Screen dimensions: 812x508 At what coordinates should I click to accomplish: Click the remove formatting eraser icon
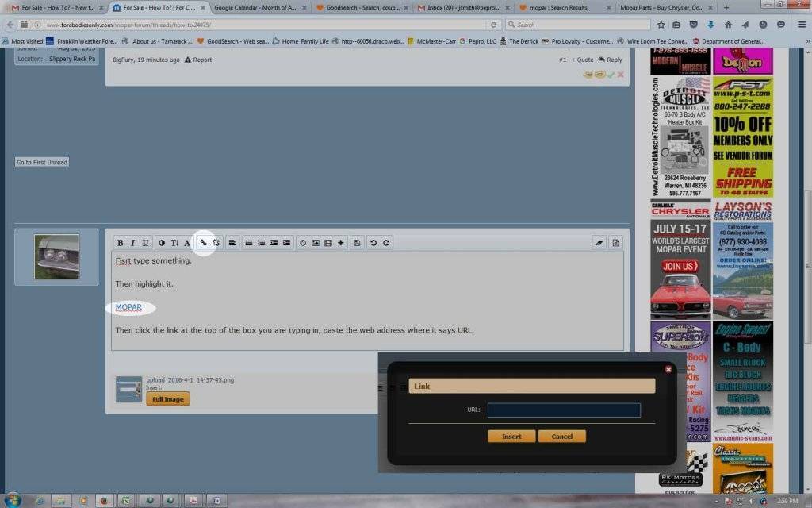[x=599, y=243]
